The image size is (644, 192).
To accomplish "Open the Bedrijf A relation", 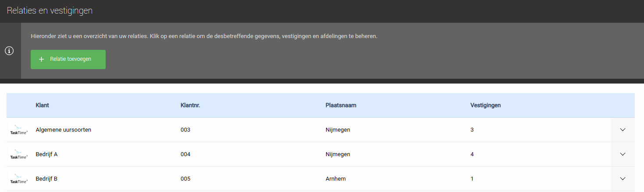I will click(47, 154).
